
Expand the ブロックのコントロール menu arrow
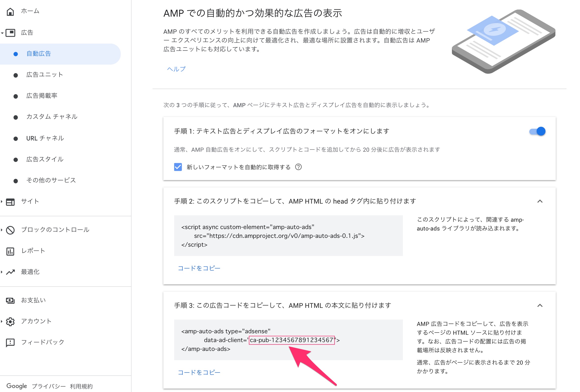click(2, 230)
